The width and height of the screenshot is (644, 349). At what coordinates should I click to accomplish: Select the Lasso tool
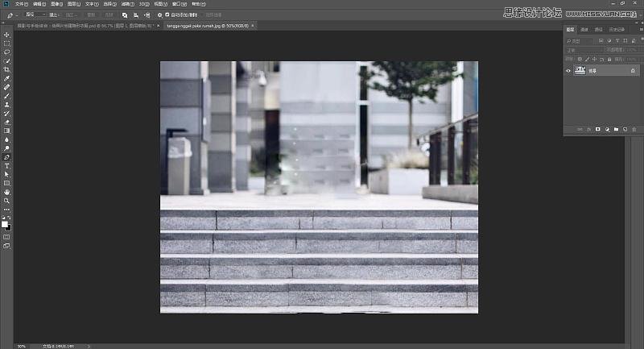pos(6,52)
